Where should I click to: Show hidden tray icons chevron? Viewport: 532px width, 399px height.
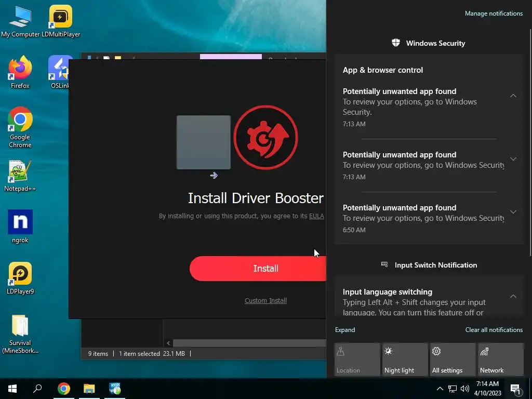pyautogui.click(x=440, y=389)
